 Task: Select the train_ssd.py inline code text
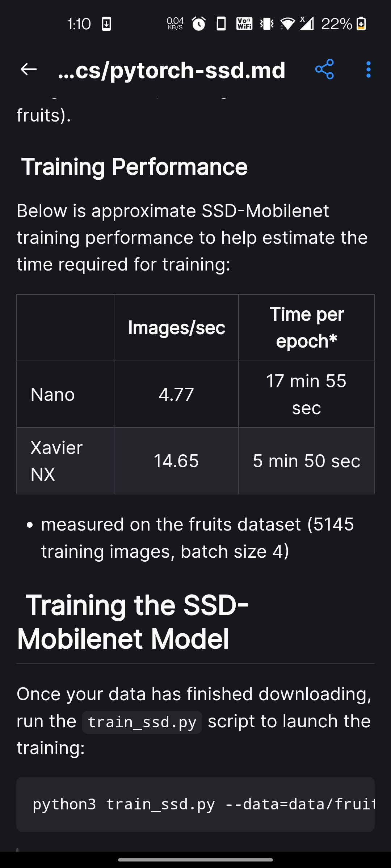click(142, 721)
